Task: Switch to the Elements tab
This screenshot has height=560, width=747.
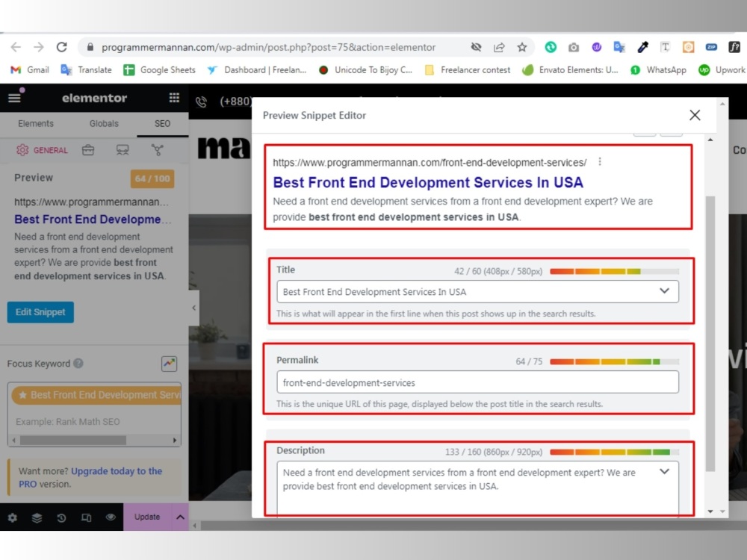Action: point(36,123)
